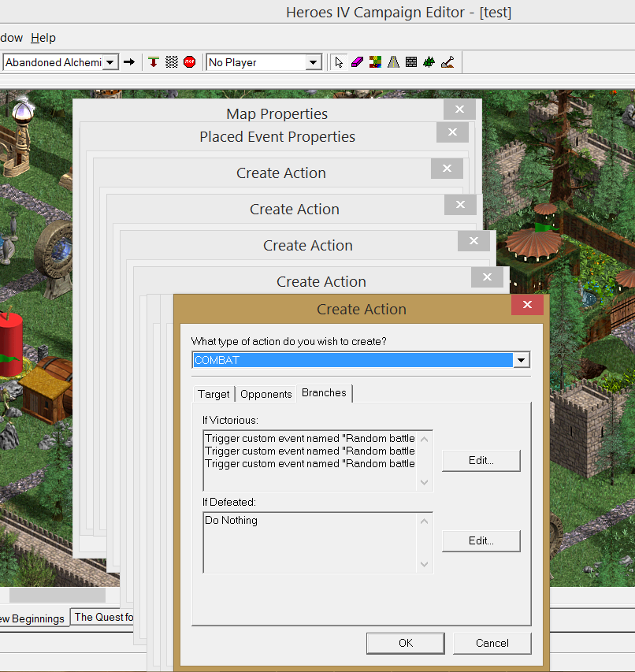Open The Quest fo map tab
The height and width of the screenshot is (672, 635).
coord(103,617)
